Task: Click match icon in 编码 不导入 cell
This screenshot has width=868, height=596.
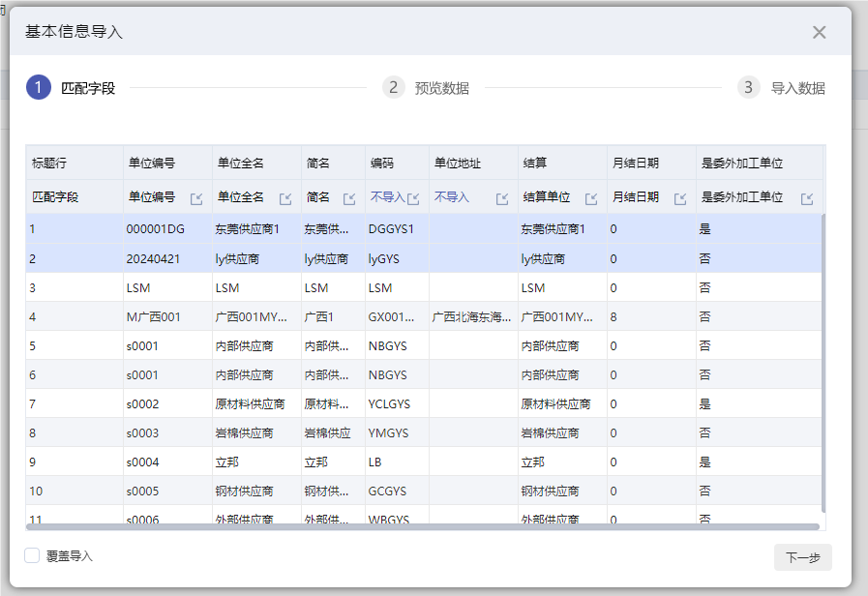Action: (x=413, y=198)
